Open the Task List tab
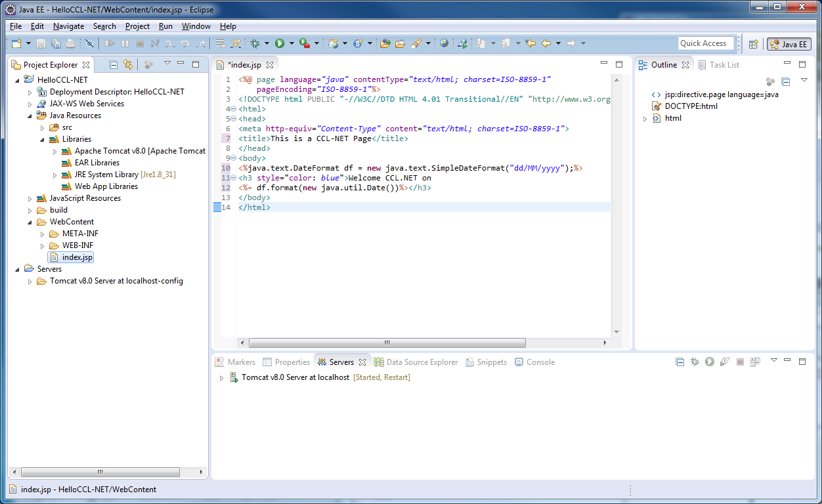The width and height of the screenshot is (822, 504). click(x=724, y=65)
